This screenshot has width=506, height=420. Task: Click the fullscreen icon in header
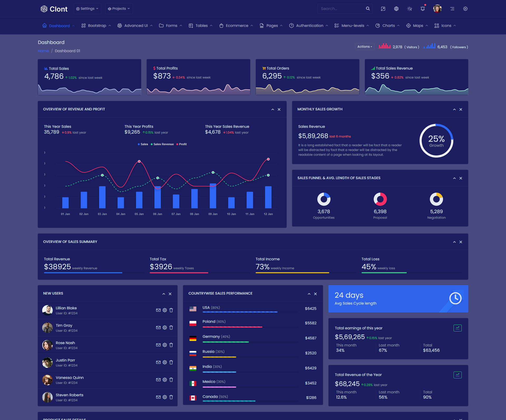tap(383, 9)
